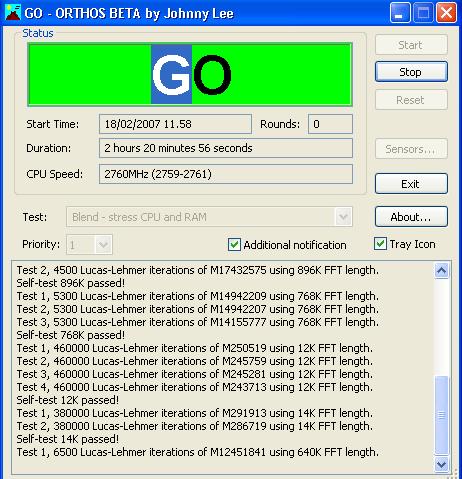Viewport: 462px width, 479px height.
Task: Select log line 'Self-test 896K passed!'
Action: tap(71, 283)
